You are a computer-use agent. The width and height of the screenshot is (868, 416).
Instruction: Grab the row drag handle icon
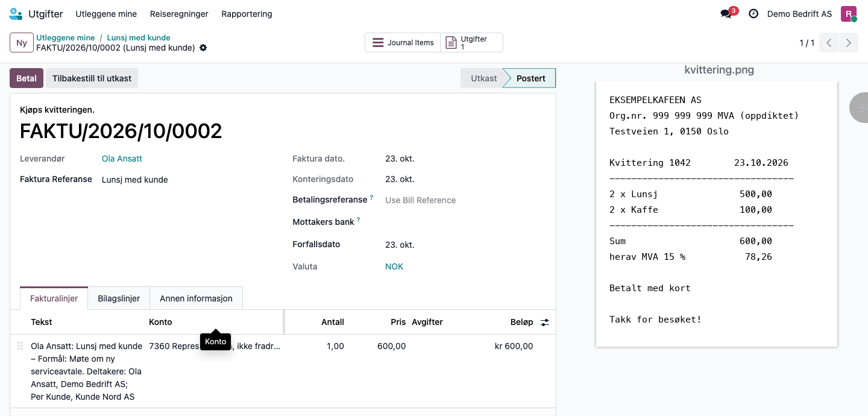point(20,346)
